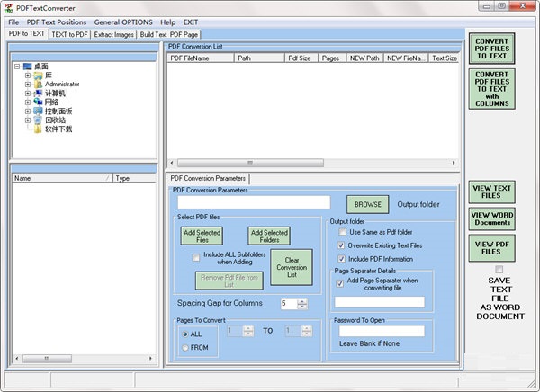Click the VIEW PDF FILES button
The width and height of the screenshot is (540, 392).
[491, 248]
